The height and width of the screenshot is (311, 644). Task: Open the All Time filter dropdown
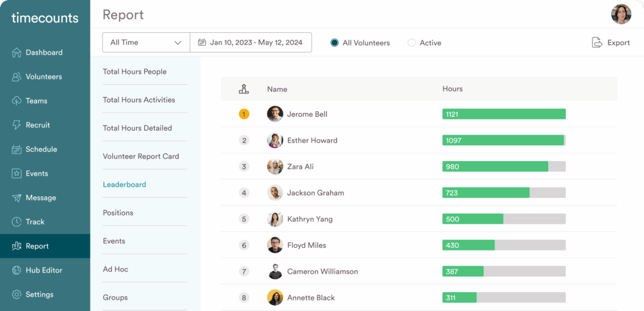(145, 42)
